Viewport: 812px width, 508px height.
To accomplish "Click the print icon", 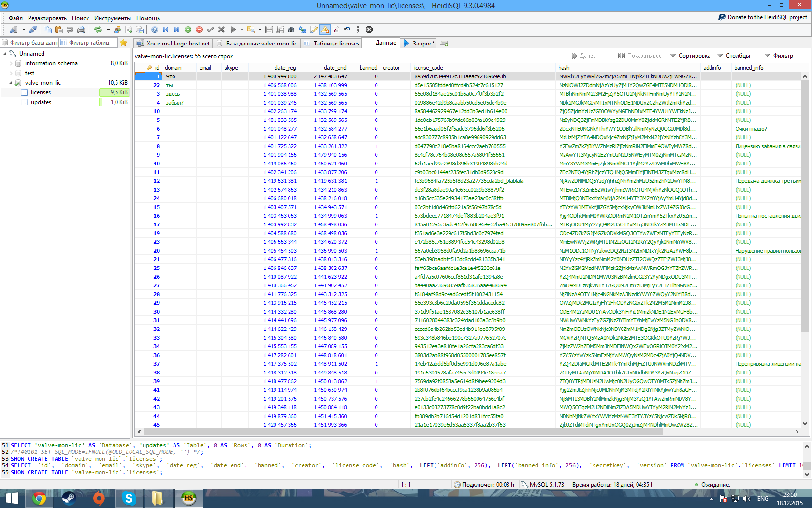I will coord(81,30).
